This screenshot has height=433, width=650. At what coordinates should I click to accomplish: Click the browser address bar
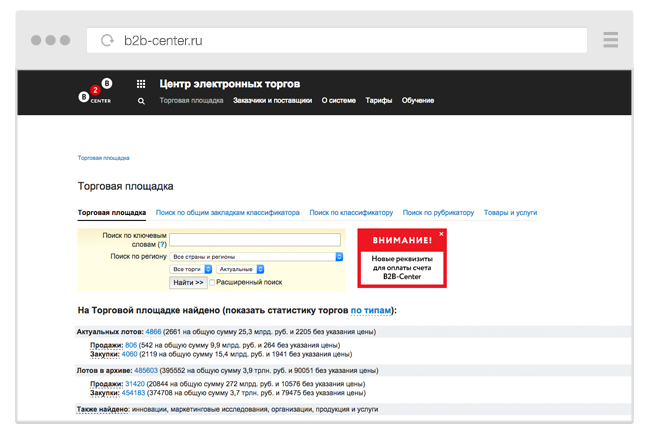coord(340,41)
